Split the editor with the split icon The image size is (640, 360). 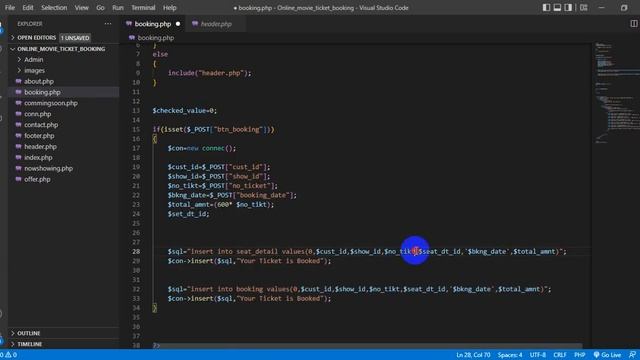pyautogui.click(x=633, y=24)
